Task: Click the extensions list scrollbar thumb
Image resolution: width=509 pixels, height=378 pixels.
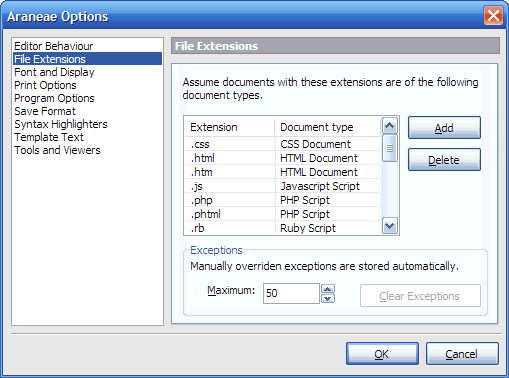Action: point(390,148)
